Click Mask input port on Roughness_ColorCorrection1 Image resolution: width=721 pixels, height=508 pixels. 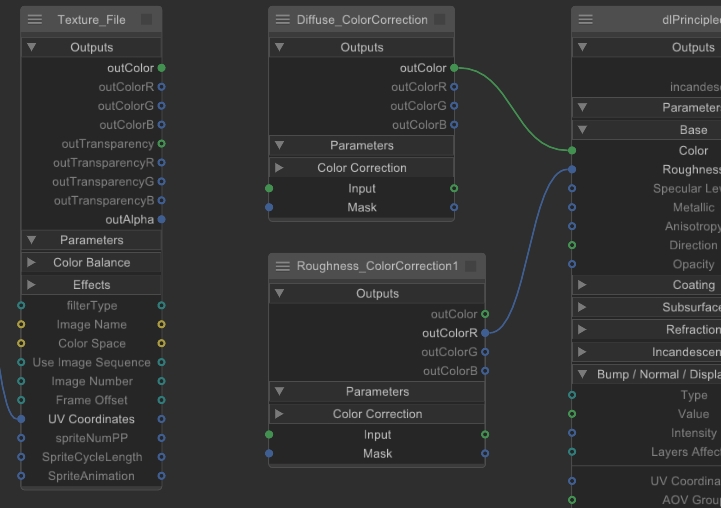269,453
